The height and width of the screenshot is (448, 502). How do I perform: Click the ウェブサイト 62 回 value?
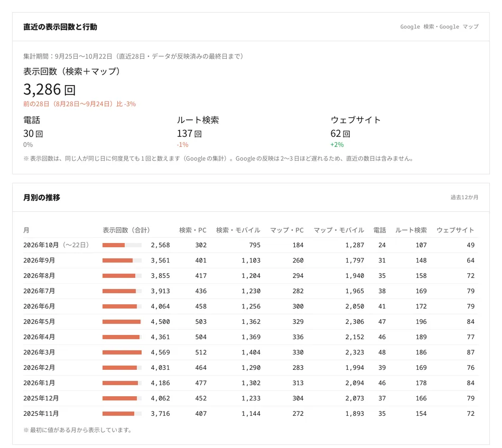pos(340,134)
